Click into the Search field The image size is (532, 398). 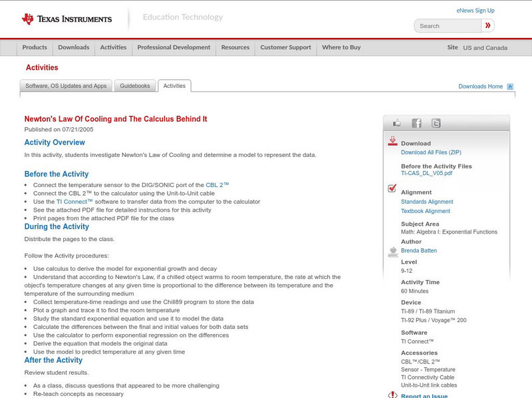pos(448,26)
